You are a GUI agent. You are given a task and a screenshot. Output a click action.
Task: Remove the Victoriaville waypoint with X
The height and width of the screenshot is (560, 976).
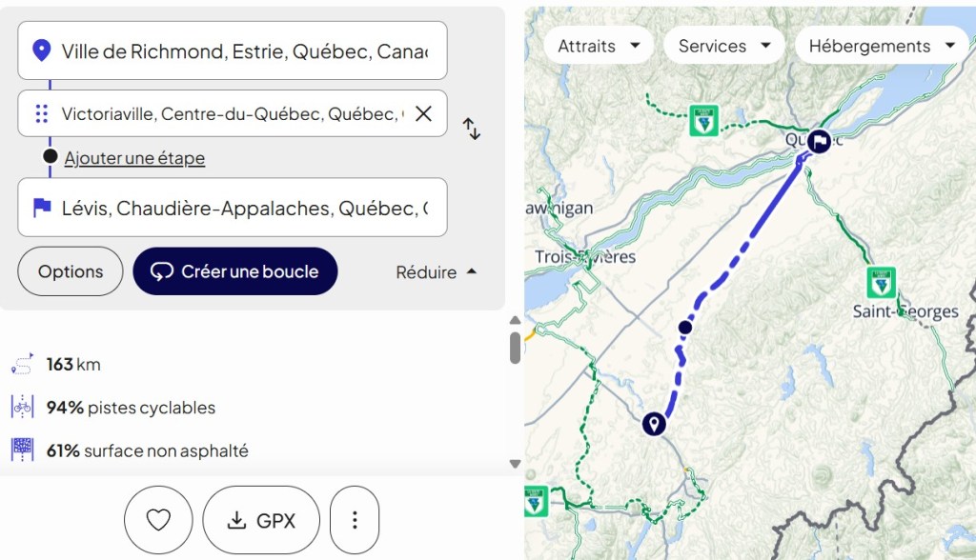click(x=423, y=113)
